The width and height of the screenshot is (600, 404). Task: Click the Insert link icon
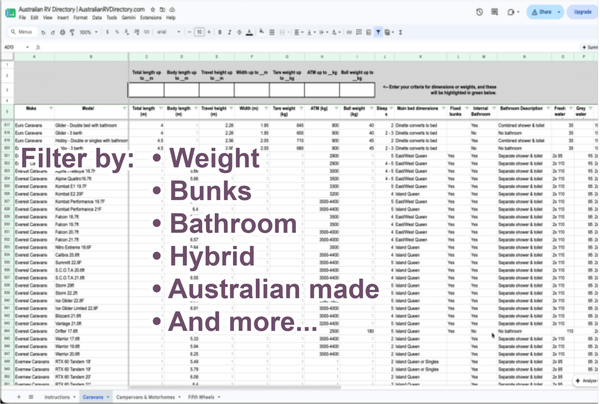tap(349, 32)
